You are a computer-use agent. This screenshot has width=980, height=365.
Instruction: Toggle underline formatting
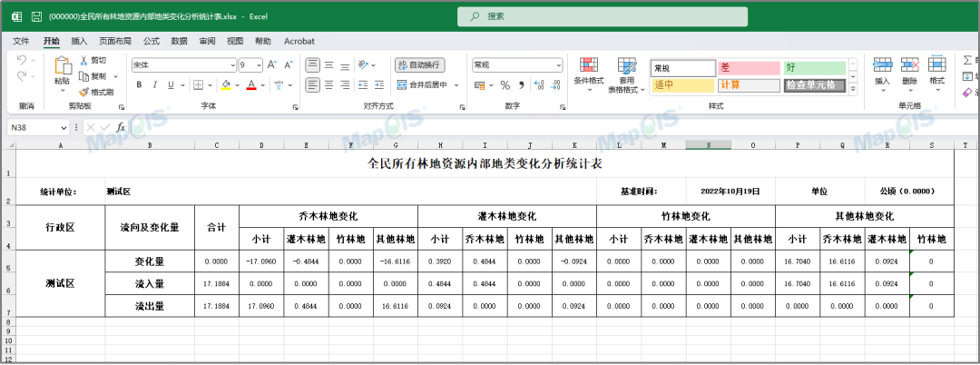coord(170,85)
